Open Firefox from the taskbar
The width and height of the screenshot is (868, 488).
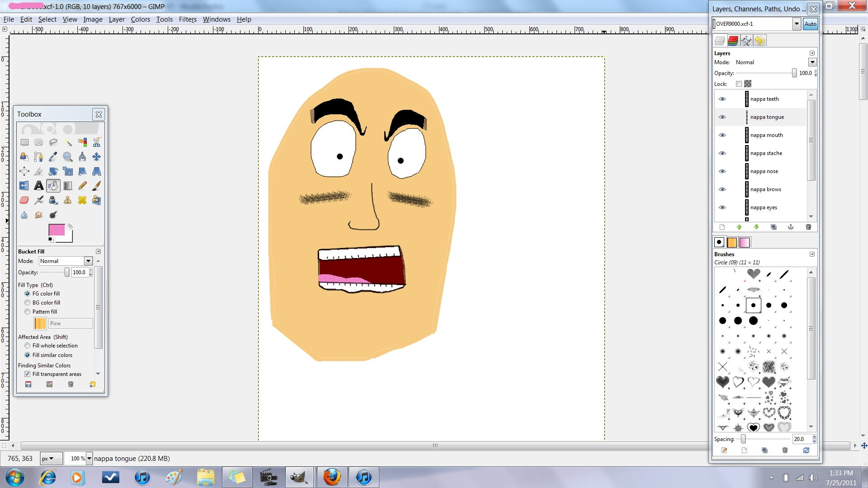coord(332,477)
